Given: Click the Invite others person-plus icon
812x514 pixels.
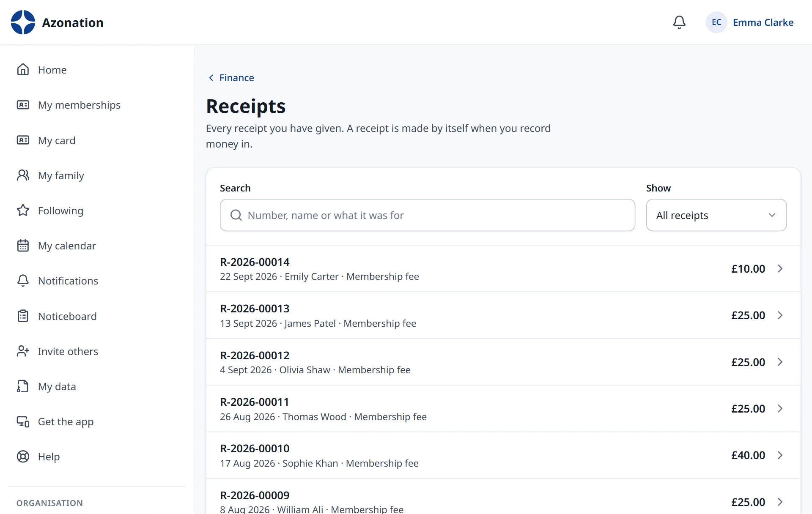Looking at the screenshot, I should [x=23, y=351].
